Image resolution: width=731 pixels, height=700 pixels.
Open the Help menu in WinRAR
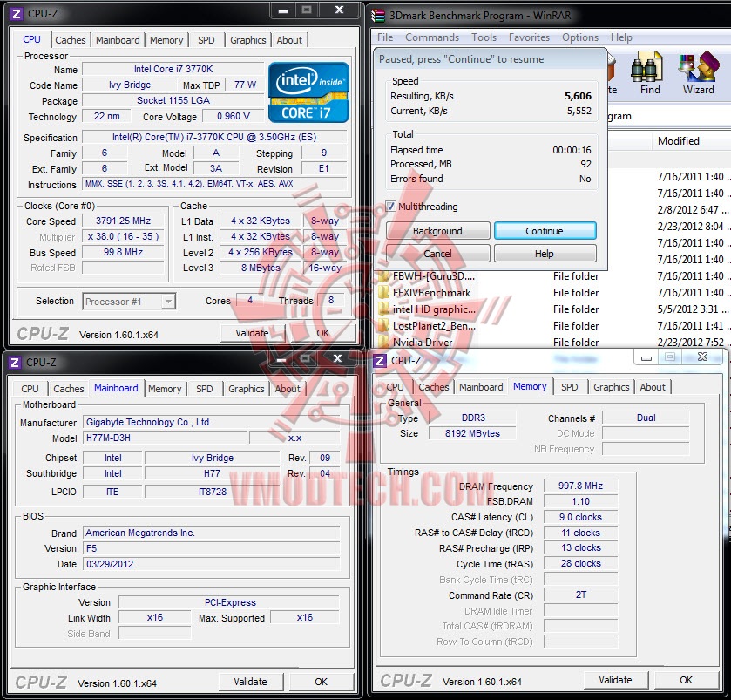click(x=621, y=37)
